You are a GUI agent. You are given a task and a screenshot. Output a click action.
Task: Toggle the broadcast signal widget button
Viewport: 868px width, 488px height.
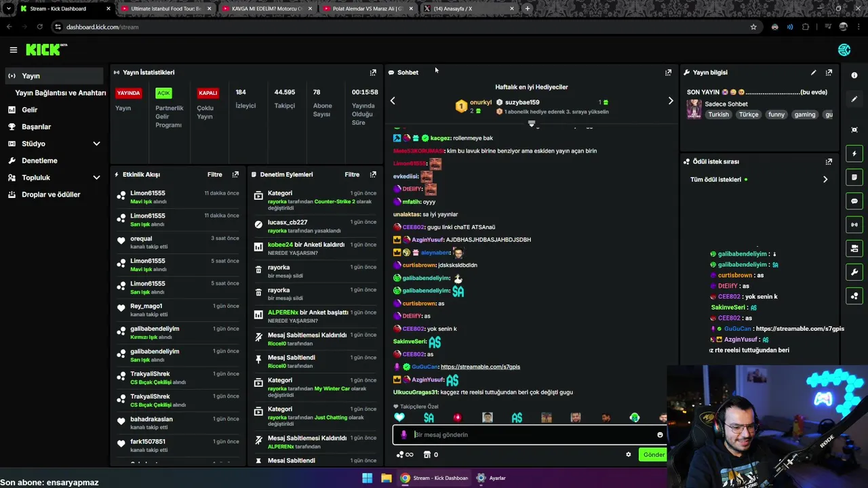click(854, 224)
